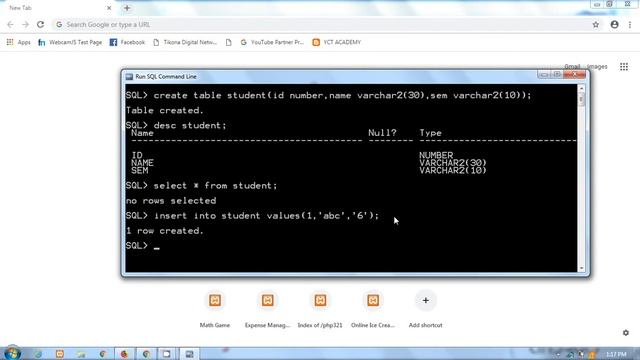Screen dimensions: 640x360
Task: Open the YouTube Partner Pr... bookmark
Action: click(272, 42)
